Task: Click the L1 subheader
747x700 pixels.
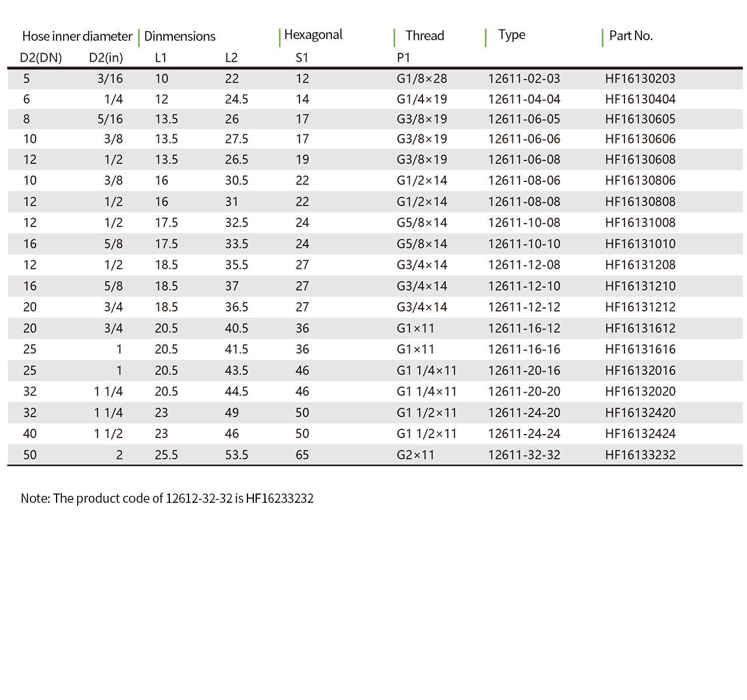Action: click(161, 58)
